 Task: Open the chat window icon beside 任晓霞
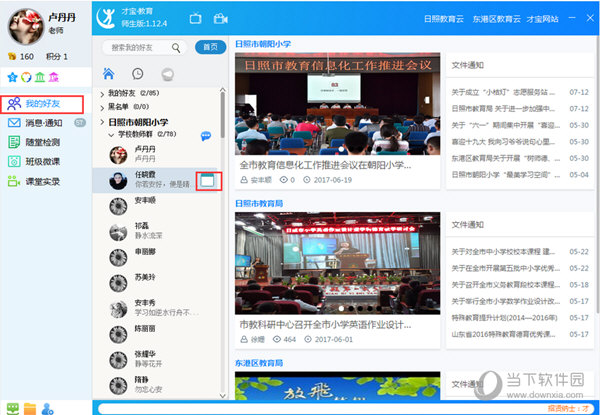coord(208,181)
